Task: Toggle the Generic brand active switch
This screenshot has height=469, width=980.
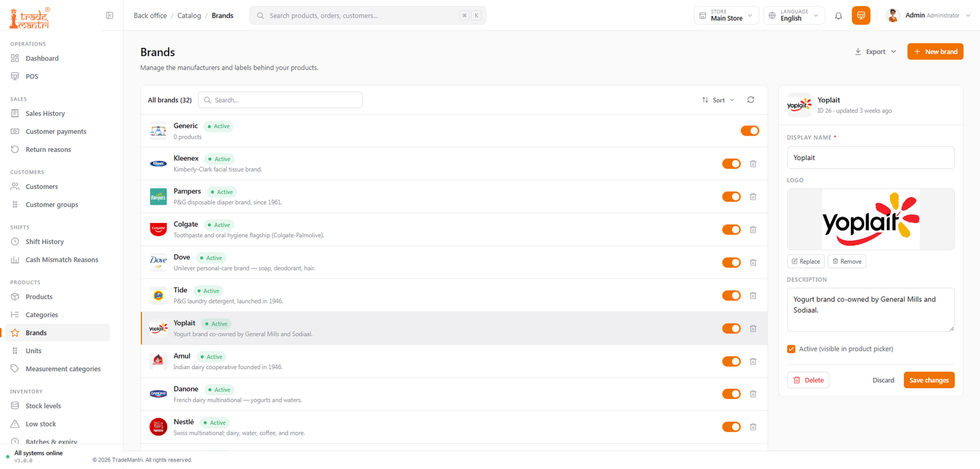Action: coord(750,131)
